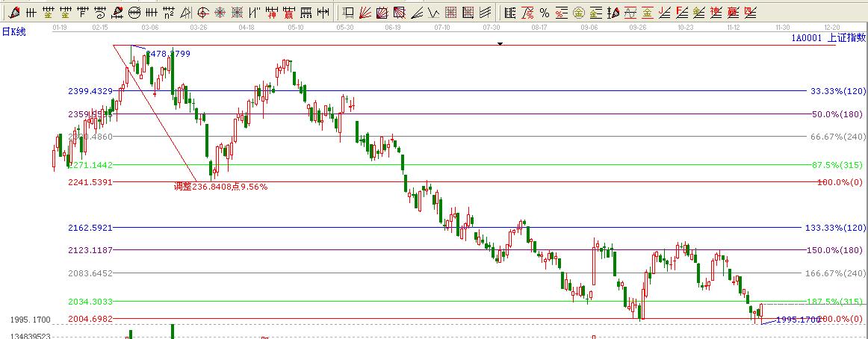This screenshot has width=868, height=339.
Task: Pick the compass star tool
Action: [x=220, y=13]
